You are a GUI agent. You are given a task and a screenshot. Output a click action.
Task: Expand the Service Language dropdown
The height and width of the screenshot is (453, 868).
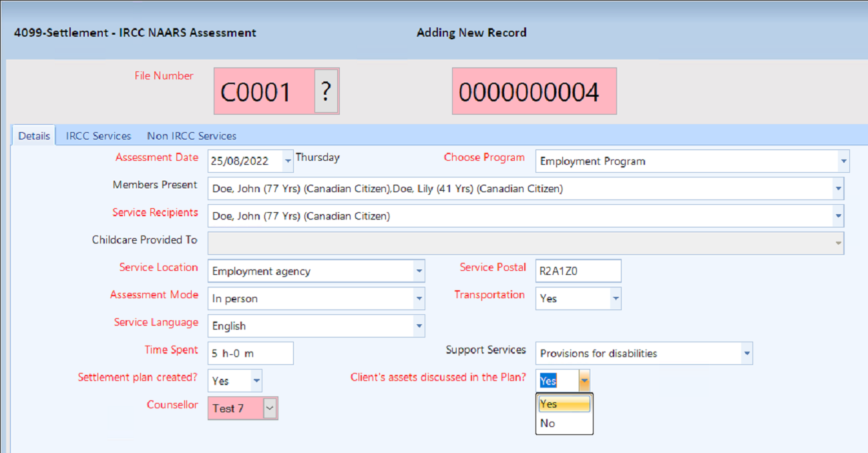pyautogui.click(x=419, y=326)
